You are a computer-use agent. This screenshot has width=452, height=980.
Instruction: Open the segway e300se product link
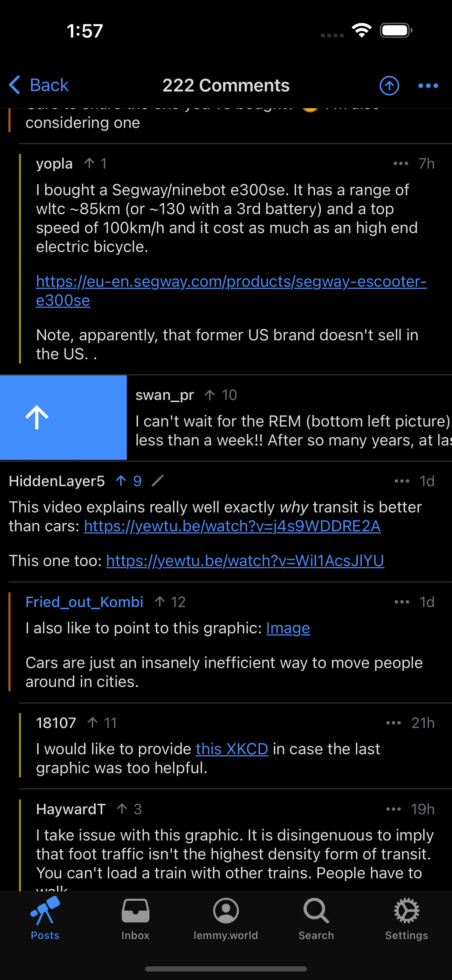pyautogui.click(x=231, y=291)
